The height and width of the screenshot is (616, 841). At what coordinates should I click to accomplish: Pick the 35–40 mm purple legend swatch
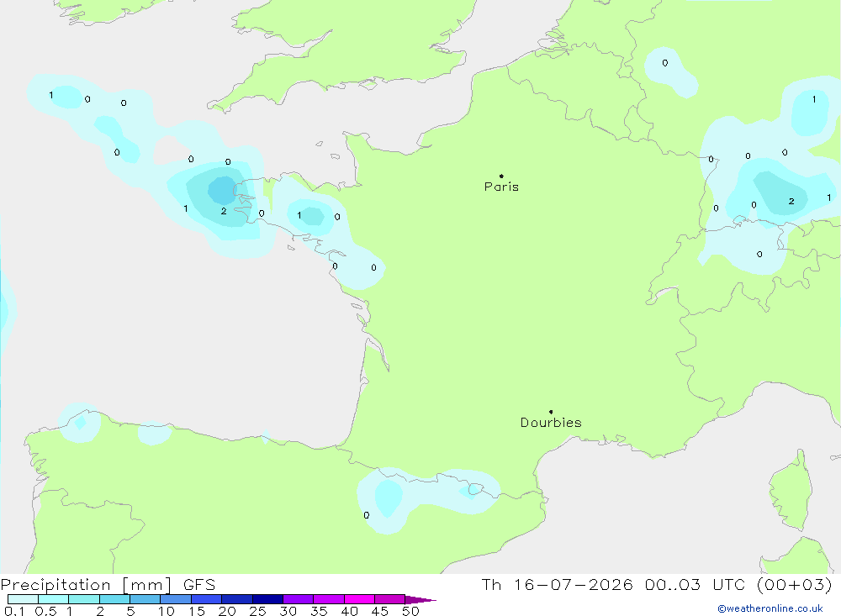(x=329, y=599)
